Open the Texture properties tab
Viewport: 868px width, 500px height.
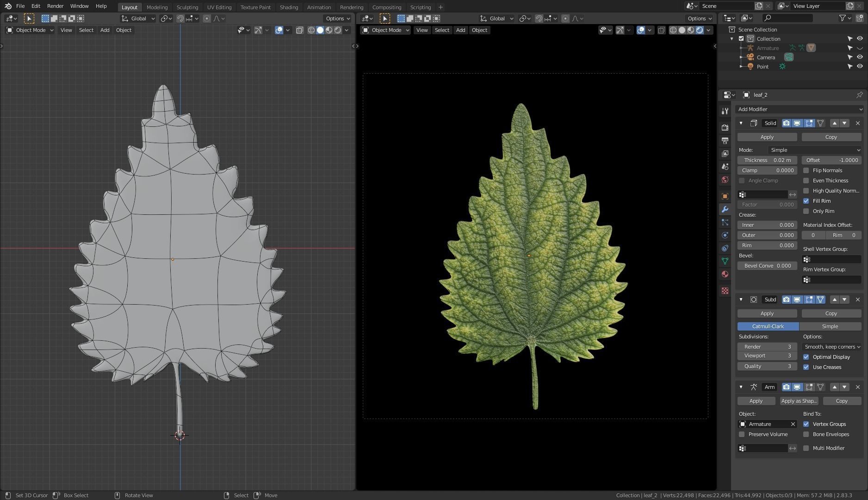coord(725,291)
